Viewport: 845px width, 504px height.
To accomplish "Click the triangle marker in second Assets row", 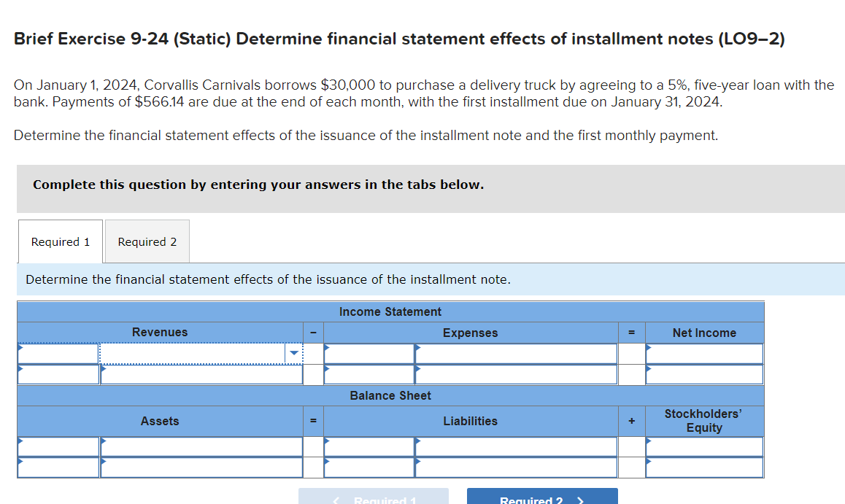I will pos(20,461).
